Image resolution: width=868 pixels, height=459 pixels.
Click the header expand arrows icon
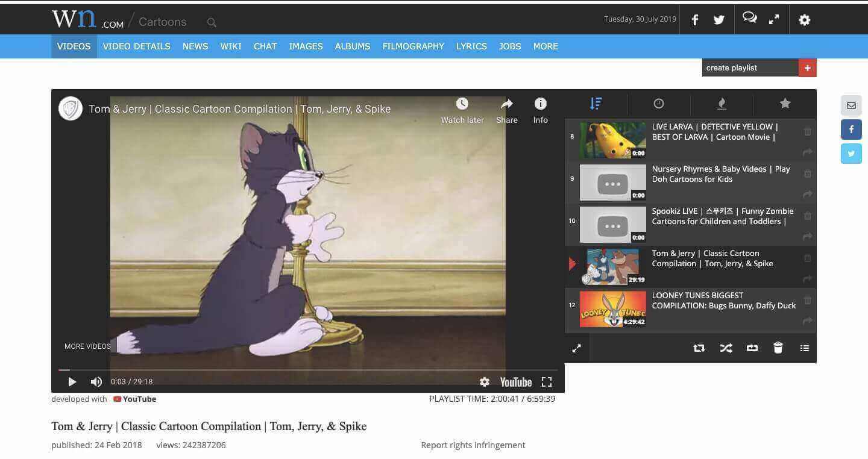tap(774, 20)
